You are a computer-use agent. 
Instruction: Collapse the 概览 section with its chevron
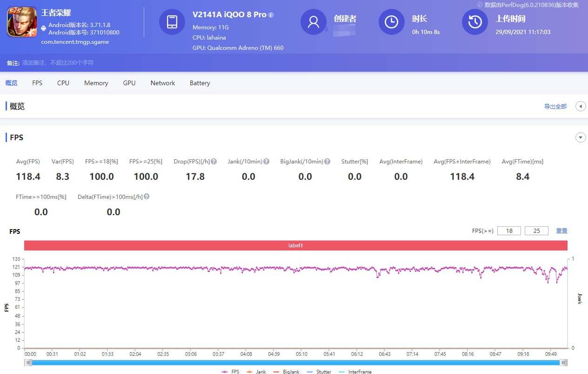(581, 106)
